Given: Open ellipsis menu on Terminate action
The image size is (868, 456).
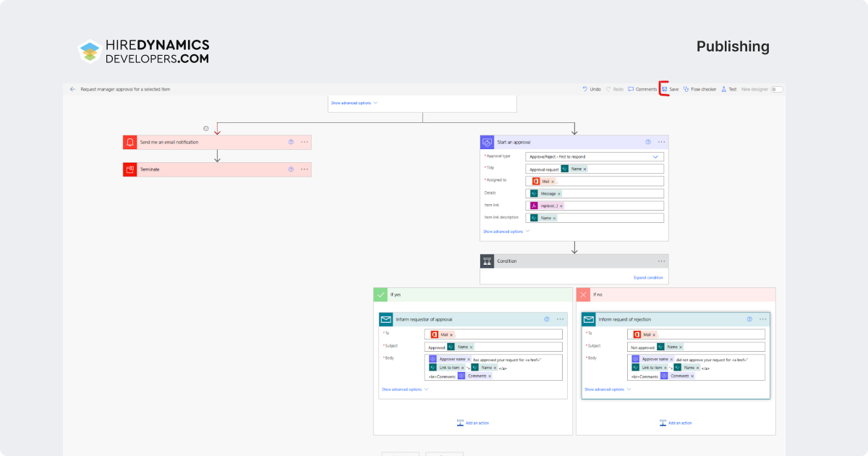Looking at the screenshot, I should click(305, 169).
